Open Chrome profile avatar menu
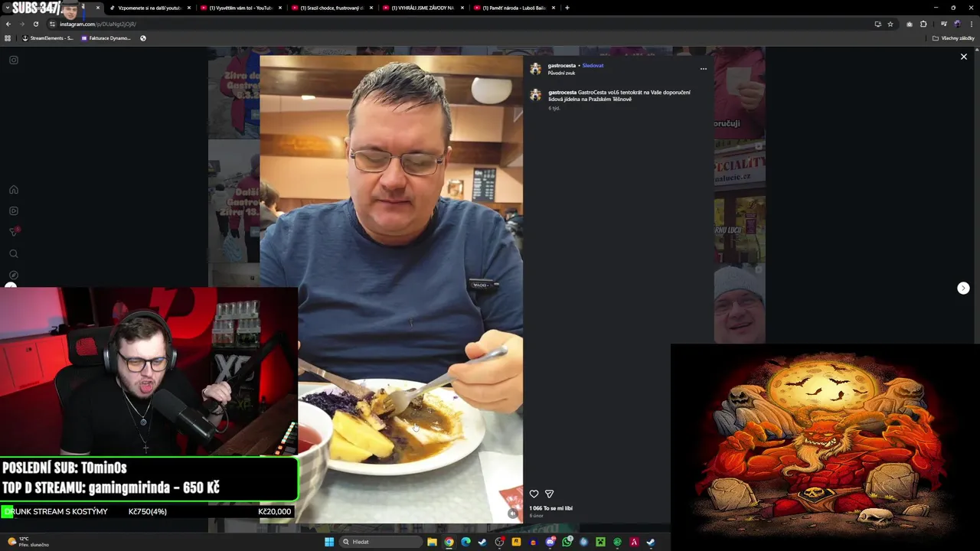 coord(957,24)
